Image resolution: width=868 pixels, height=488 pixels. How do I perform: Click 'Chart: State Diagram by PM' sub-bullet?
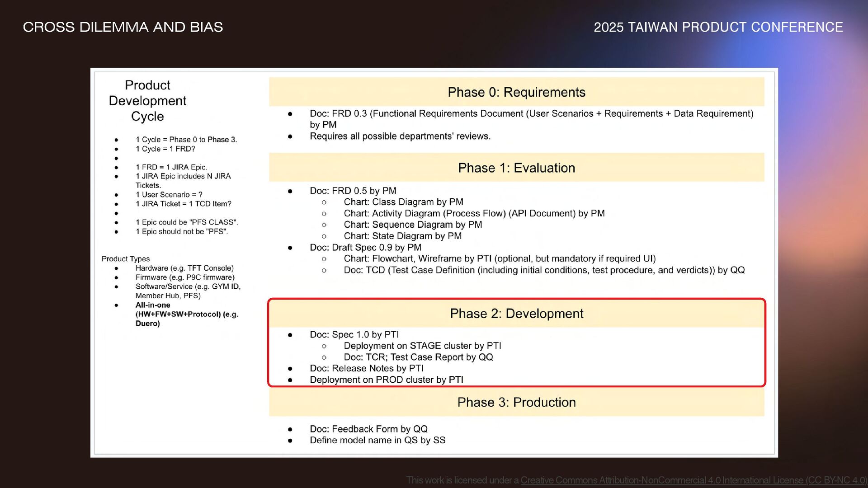click(402, 236)
